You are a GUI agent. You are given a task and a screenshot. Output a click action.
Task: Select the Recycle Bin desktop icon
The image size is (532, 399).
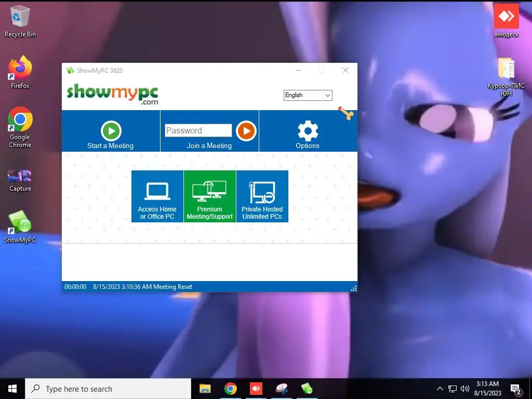point(20,21)
